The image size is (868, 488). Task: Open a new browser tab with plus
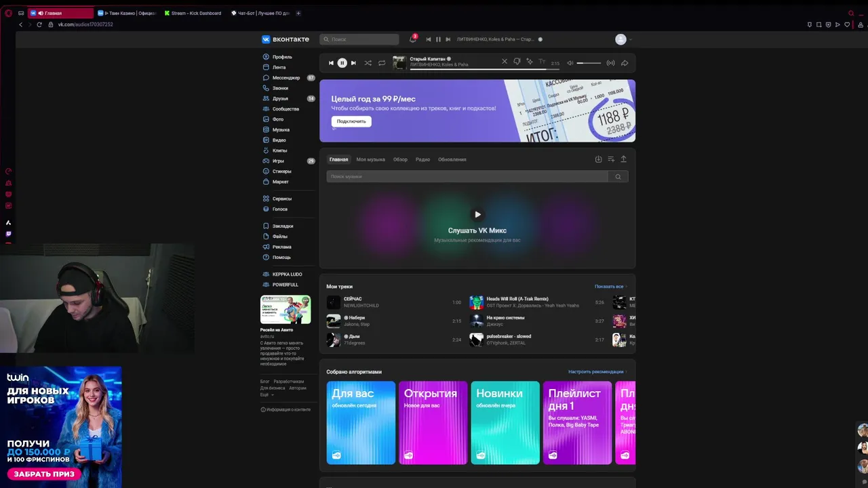pyautogui.click(x=298, y=13)
